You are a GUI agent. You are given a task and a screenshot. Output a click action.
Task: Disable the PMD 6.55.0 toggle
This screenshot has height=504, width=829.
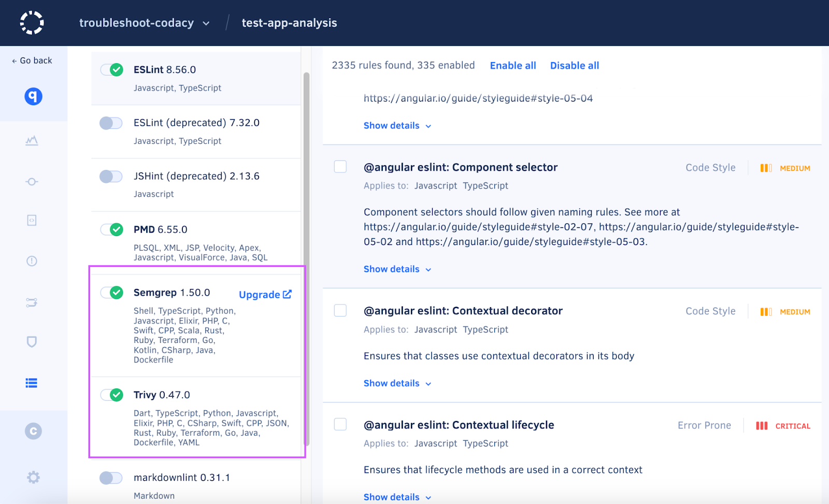[x=111, y=229]
